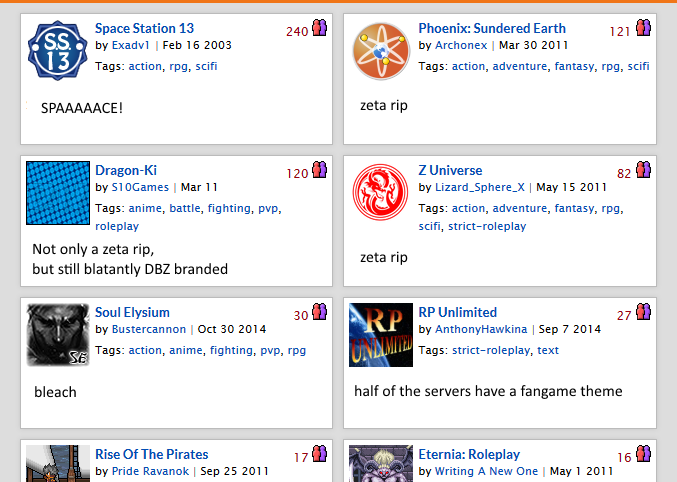
Task: Click the text "half of the servers have a fangame theme"
Action: pyautogui.click(x=488, y=391)
